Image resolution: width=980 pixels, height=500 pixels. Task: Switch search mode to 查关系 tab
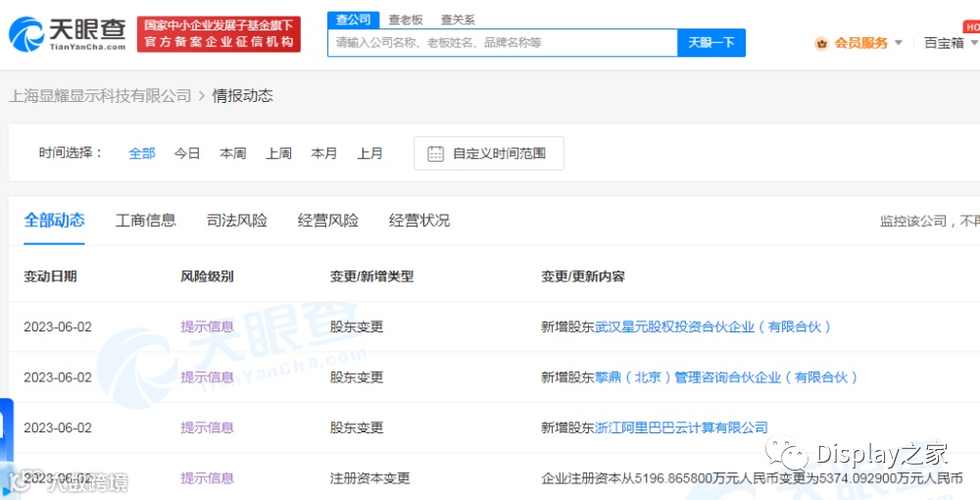pos(458,20)
